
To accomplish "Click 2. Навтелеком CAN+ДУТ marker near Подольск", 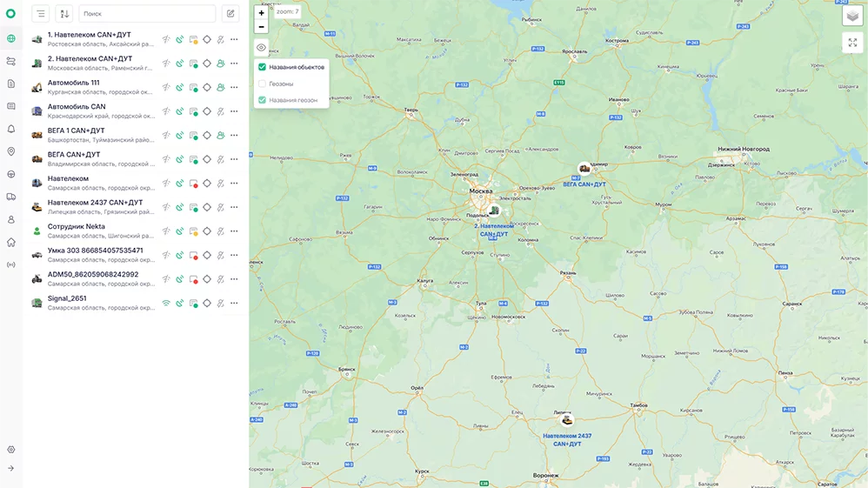I will (x=494, y=211).
